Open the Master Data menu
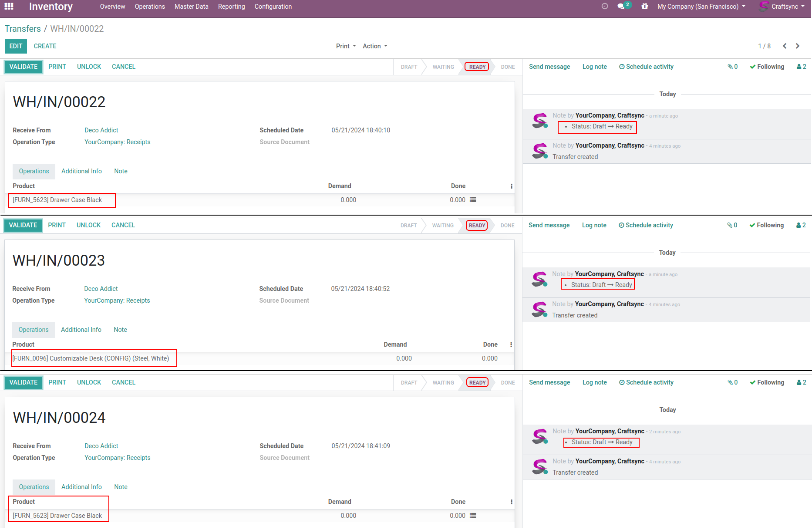The width and height of the screenshot is (812, 530). [191, 7]
